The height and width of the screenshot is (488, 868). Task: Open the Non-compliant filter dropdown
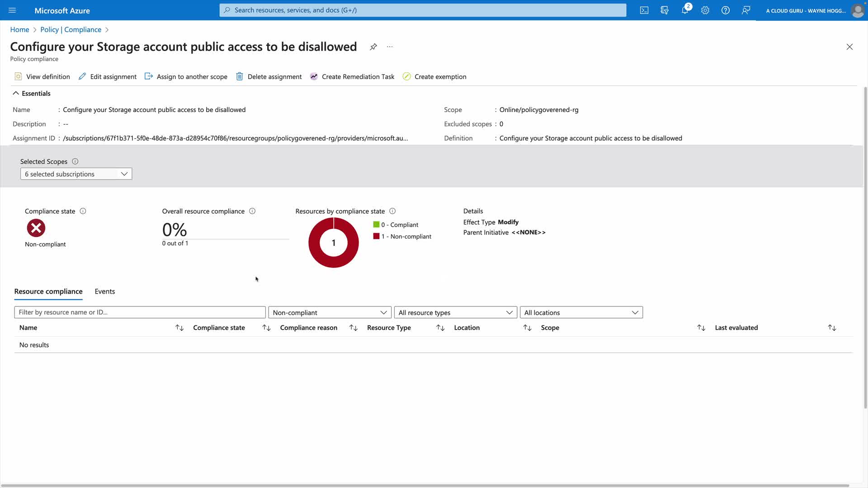(x=330, y=312)
